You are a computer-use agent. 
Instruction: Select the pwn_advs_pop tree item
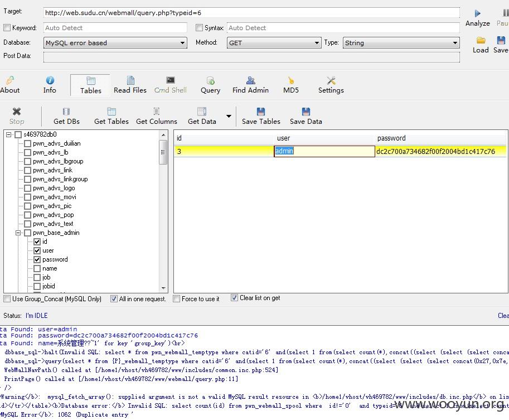(53, 215)
